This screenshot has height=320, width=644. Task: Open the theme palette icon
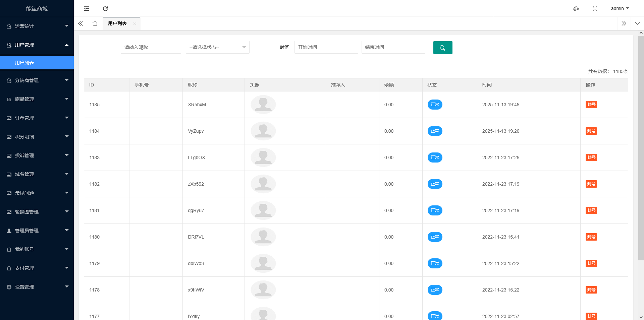[x=576, y=9]
